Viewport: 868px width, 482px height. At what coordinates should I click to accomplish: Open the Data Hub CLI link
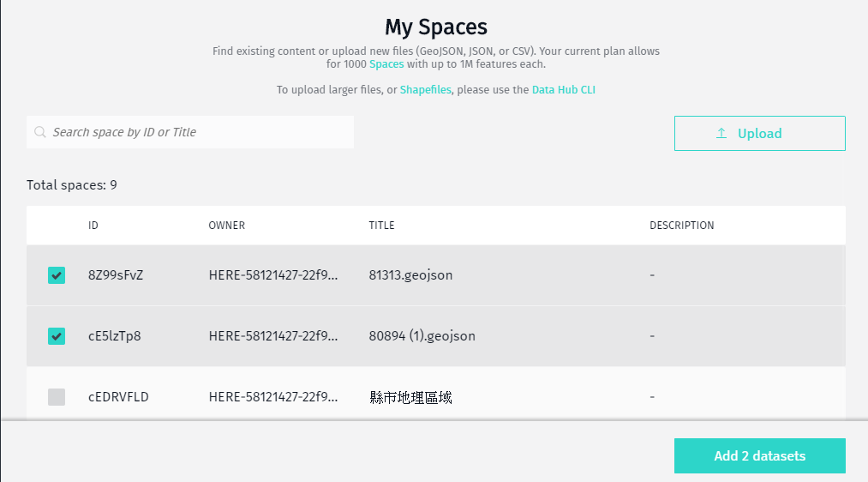[563, 89]
